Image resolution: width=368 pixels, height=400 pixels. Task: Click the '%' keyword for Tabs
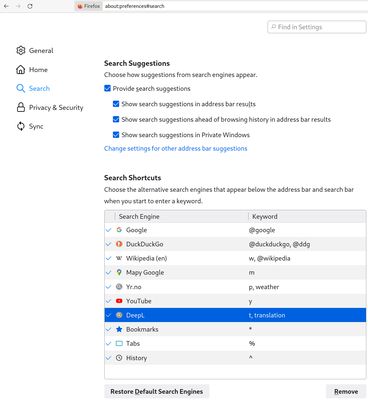pos(252,344)
